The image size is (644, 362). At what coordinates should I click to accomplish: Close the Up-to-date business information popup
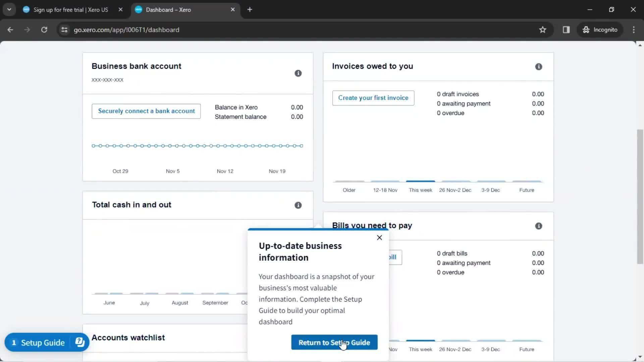pos(379,238)
